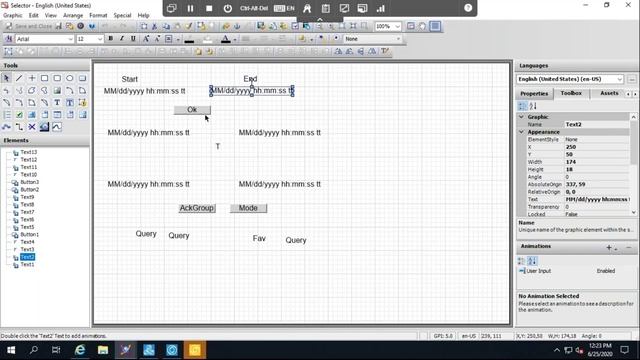640x360 pixels.
Task: Select Button1 in Elements tree
Action: pos(30,235)
